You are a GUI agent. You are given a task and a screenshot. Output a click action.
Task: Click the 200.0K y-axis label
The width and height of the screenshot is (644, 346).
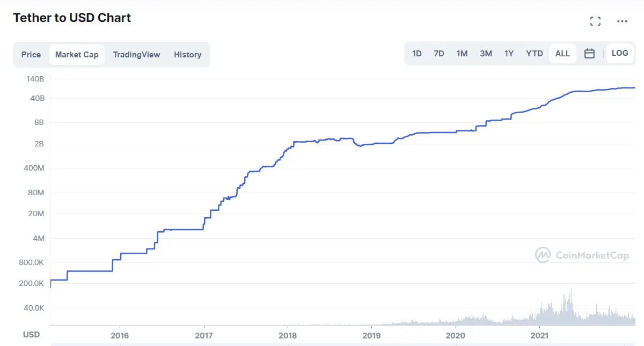pos(32,283)
